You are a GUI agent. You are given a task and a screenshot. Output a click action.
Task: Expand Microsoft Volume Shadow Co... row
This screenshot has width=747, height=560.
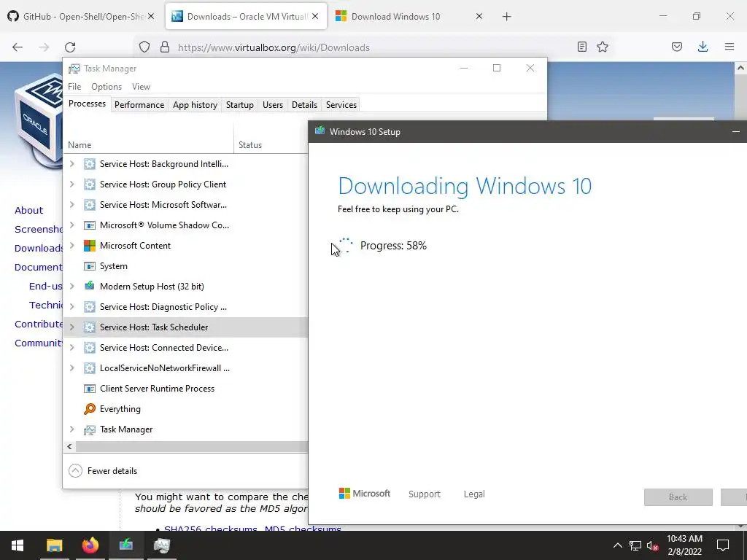[72, 225]
